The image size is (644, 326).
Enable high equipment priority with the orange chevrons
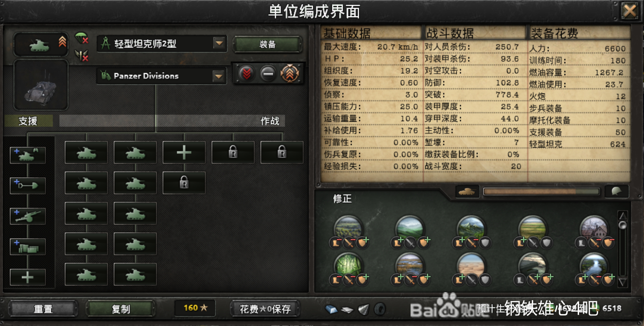(290, 74)
